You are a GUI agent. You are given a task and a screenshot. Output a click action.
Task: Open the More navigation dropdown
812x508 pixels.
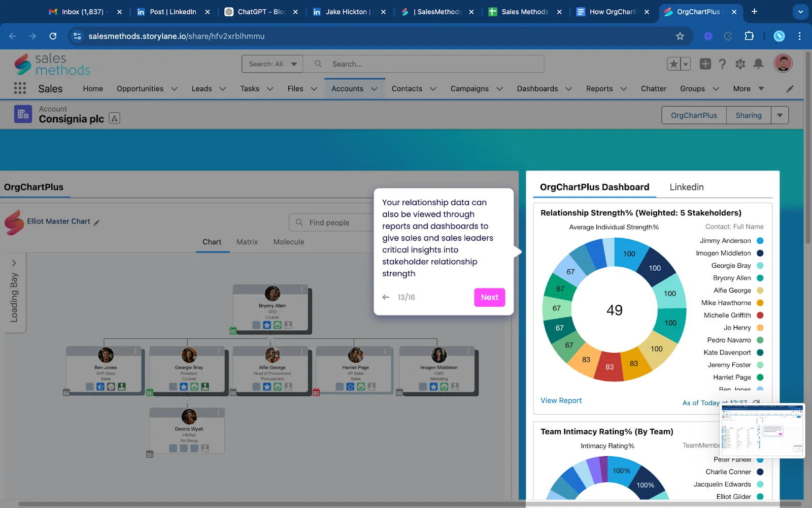point(748,88)
